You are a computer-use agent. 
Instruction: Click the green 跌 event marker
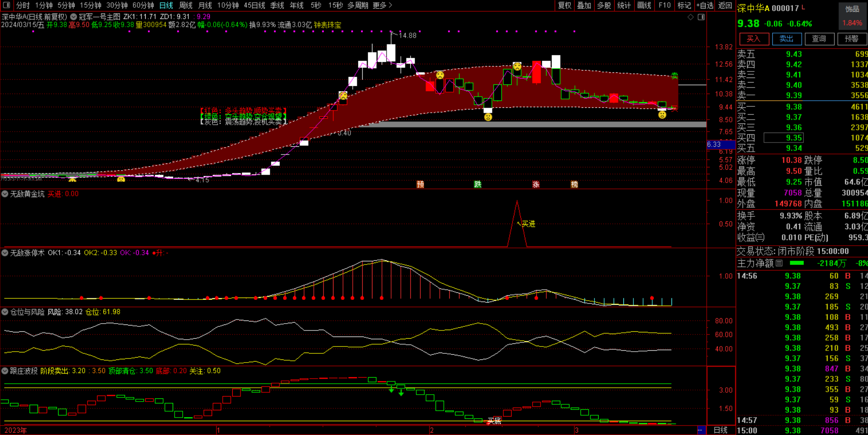click(478, 184)
